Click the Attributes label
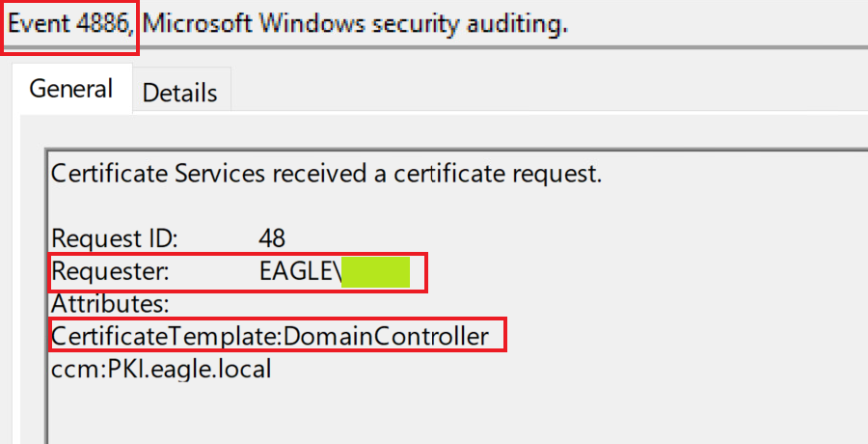 110,304
